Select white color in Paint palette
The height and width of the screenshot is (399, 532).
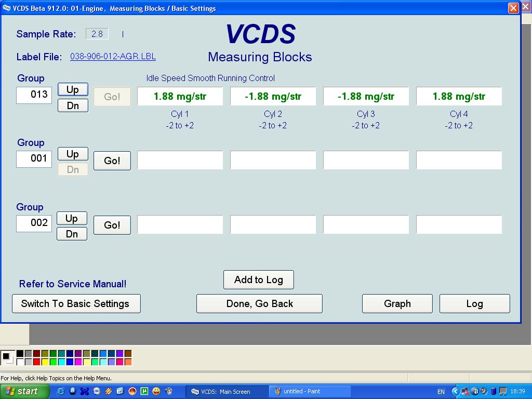tap(20, 362)
